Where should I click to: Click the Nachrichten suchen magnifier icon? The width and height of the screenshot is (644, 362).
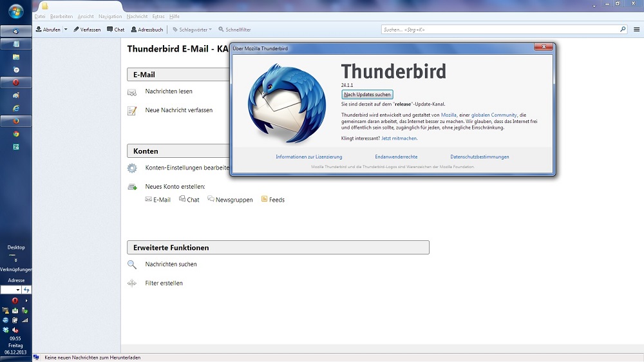pyautogui.click(x=132, y=265)
